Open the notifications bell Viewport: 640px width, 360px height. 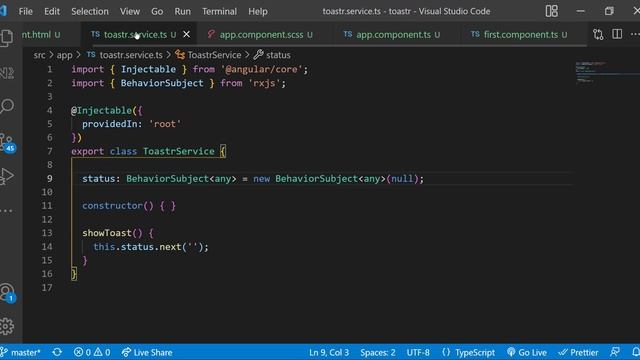click(x=636, y=352)
